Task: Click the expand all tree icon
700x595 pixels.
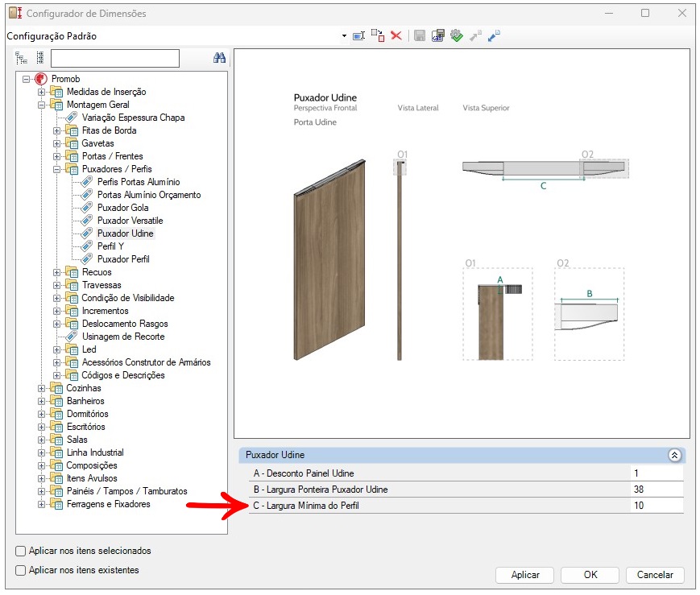Action: pos(22,58)
